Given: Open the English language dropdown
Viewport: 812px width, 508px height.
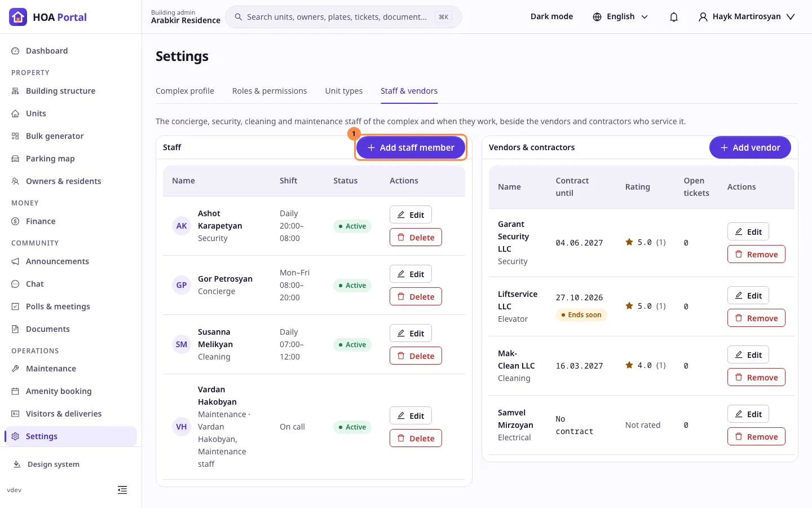Looking at the screenshot, I should pos(620,17).
